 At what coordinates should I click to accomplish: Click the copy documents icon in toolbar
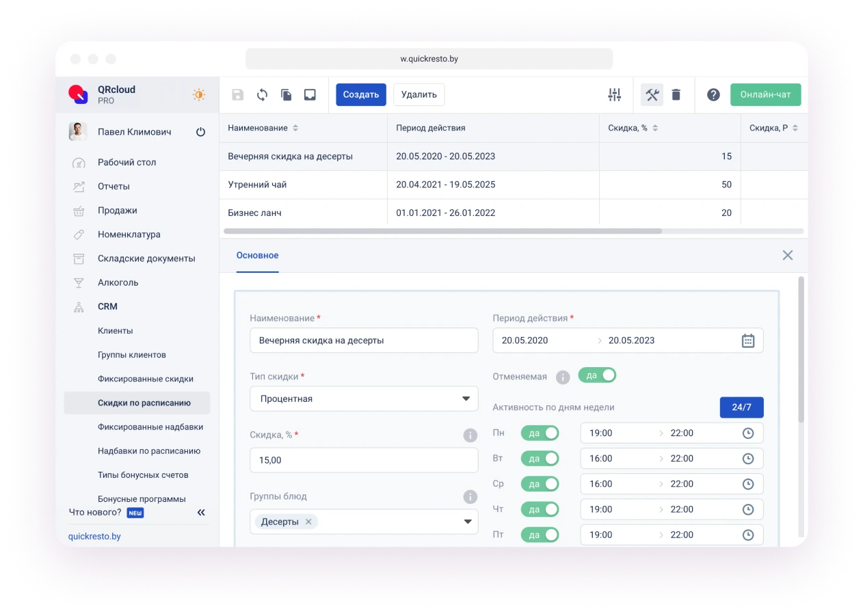click(287, 95)
